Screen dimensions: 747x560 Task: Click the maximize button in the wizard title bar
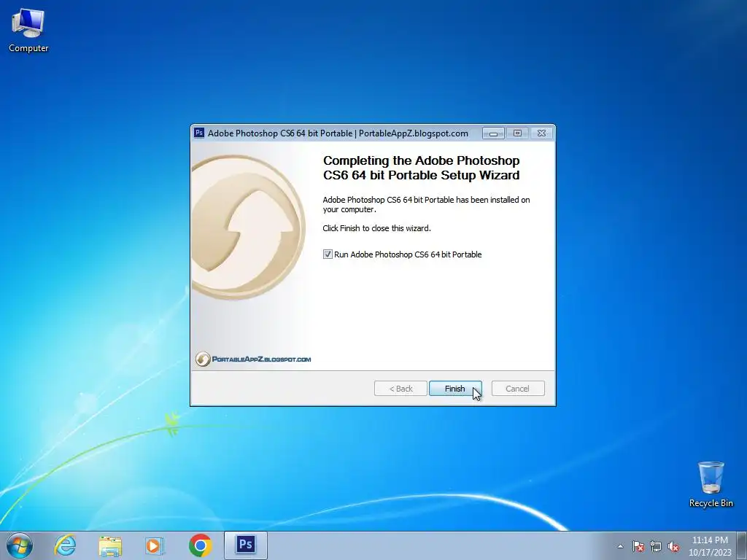[517, 133]
